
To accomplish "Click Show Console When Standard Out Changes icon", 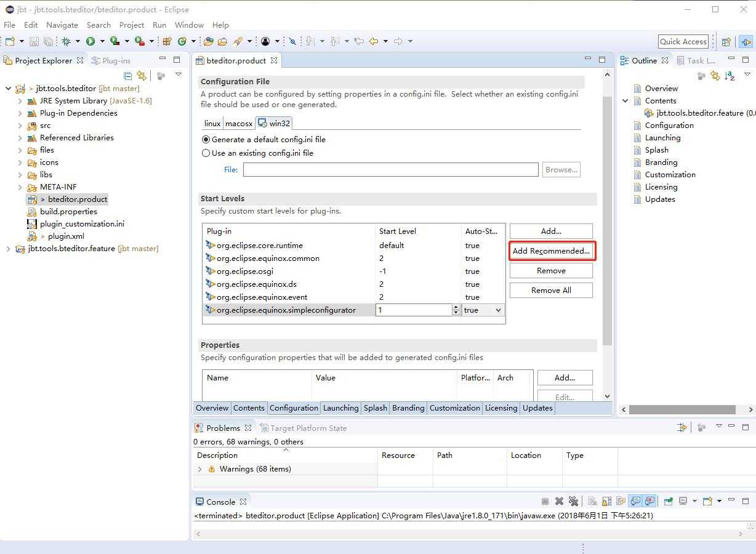I will pyautogui.click(x=635, y=501).
